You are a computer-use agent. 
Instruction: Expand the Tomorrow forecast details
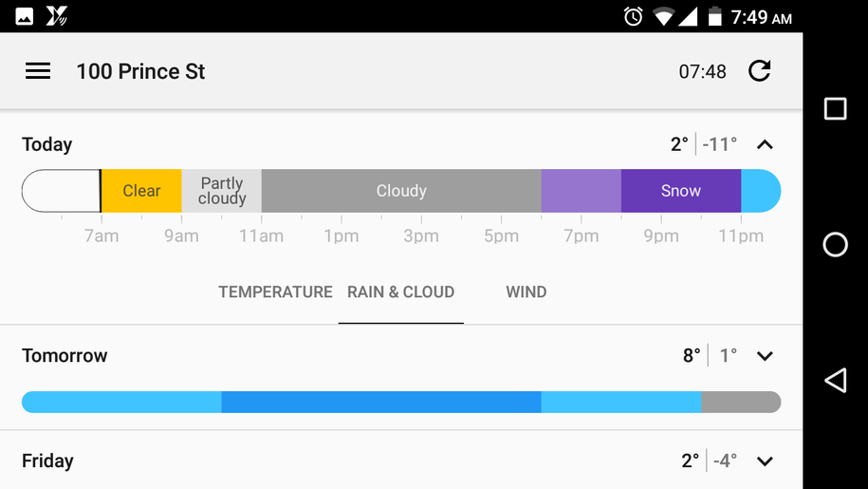pyautogui.click(x=765, y=355)
